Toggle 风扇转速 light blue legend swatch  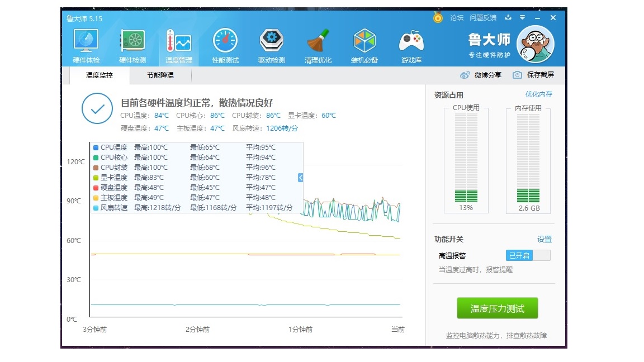pos(96,208)
